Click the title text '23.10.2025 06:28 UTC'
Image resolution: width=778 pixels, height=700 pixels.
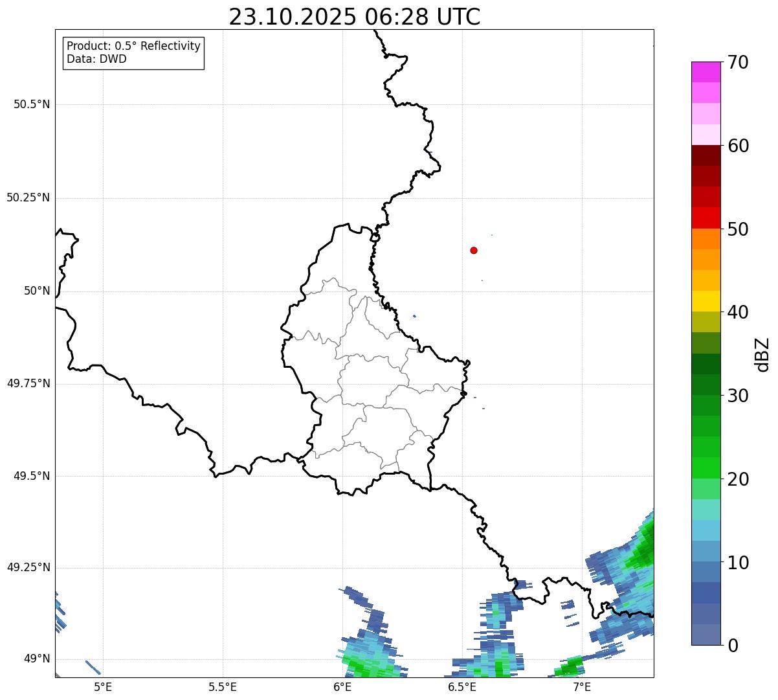(x=355, y=17)
